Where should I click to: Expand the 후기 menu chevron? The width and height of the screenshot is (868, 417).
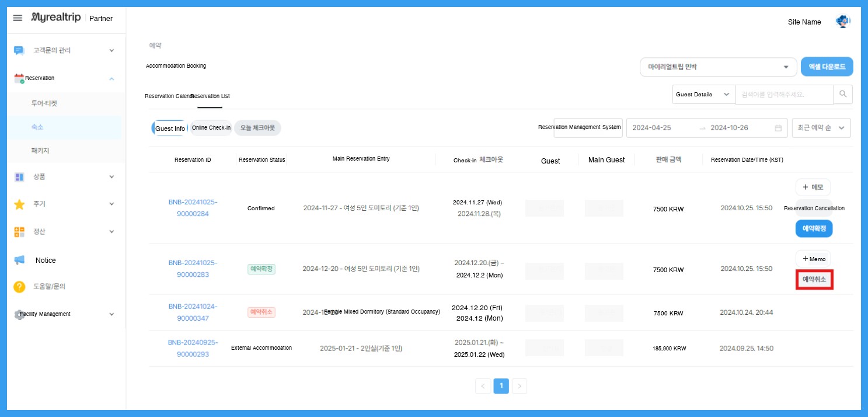click(111, 204)
